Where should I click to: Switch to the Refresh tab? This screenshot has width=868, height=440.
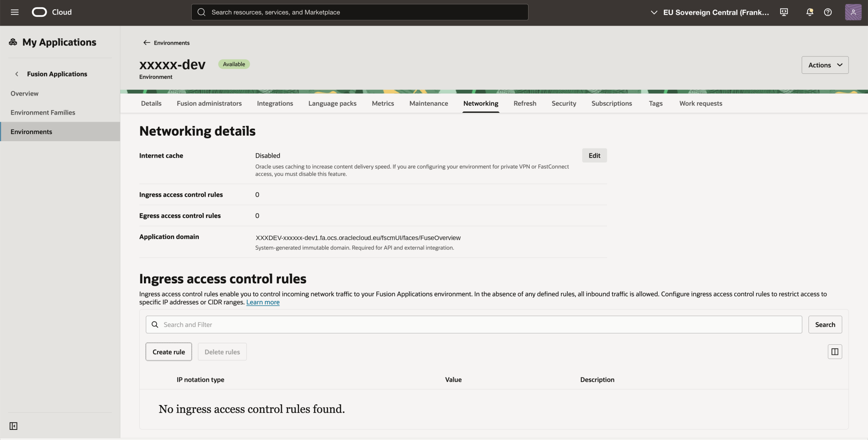(x=525, y=103)
